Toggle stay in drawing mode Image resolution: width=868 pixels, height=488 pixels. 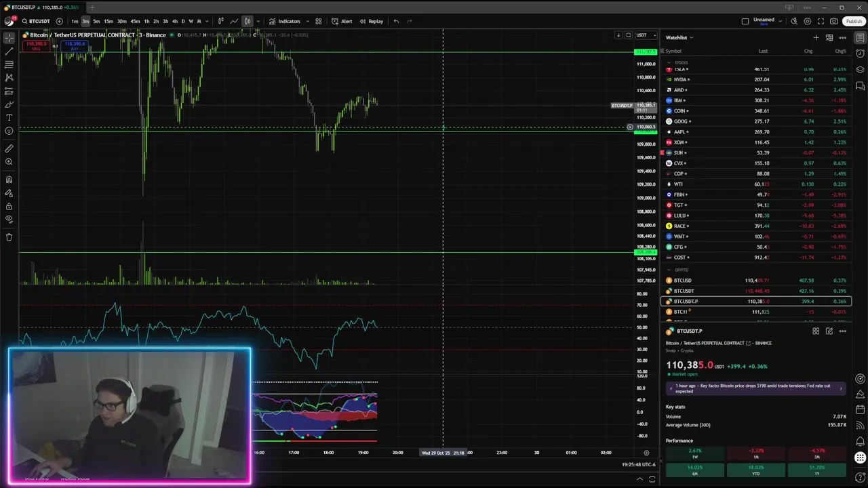[9, 193]
